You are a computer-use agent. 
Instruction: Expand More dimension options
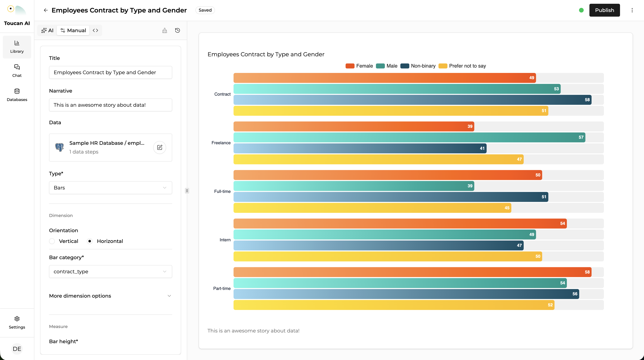pyautogui.click(x=110, y=296)
